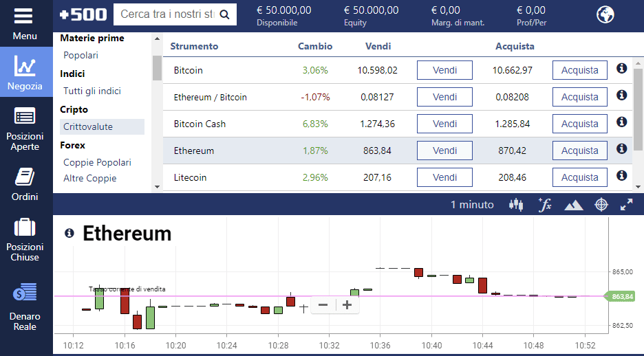Viewport: 644px width, 356px height.
Task: Click the Litecoin instrument name
Action: tap(190, 177)
